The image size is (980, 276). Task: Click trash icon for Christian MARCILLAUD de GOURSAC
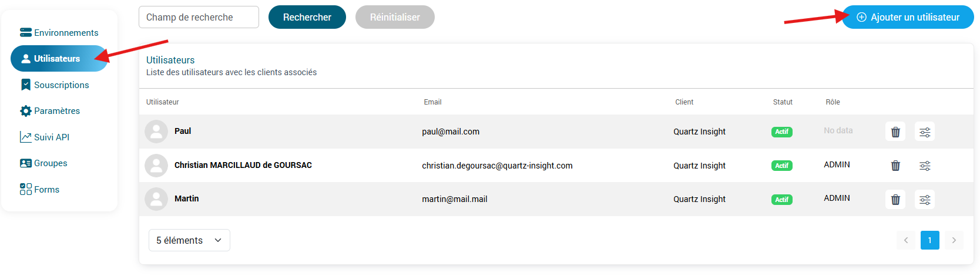(x=895, y=166)
